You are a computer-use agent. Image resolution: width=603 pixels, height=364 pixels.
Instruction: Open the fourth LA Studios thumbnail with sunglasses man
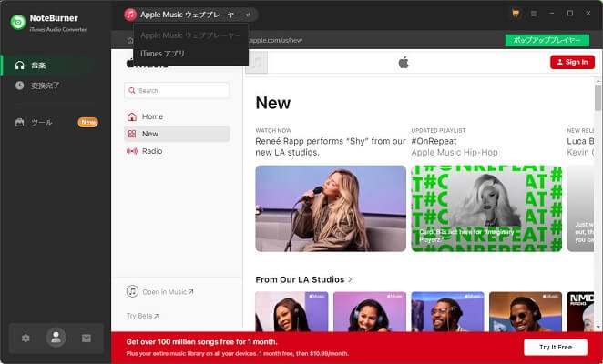(526, 311)
